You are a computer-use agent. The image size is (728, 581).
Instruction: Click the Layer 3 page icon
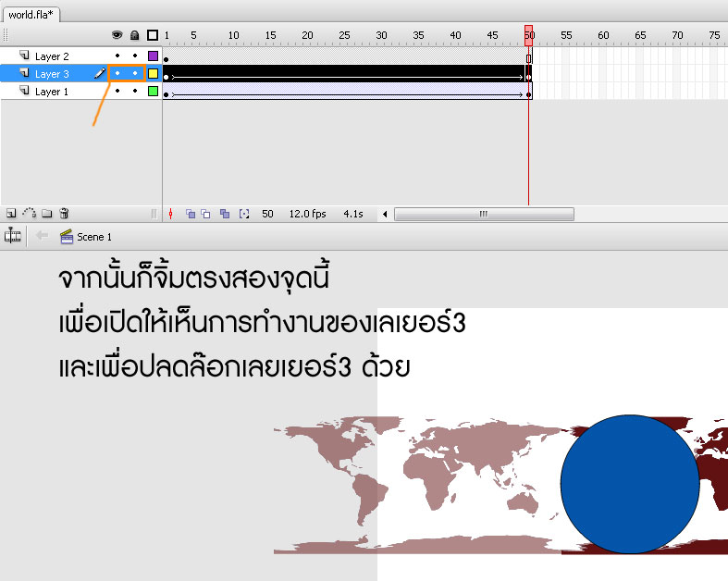point(25,73)
